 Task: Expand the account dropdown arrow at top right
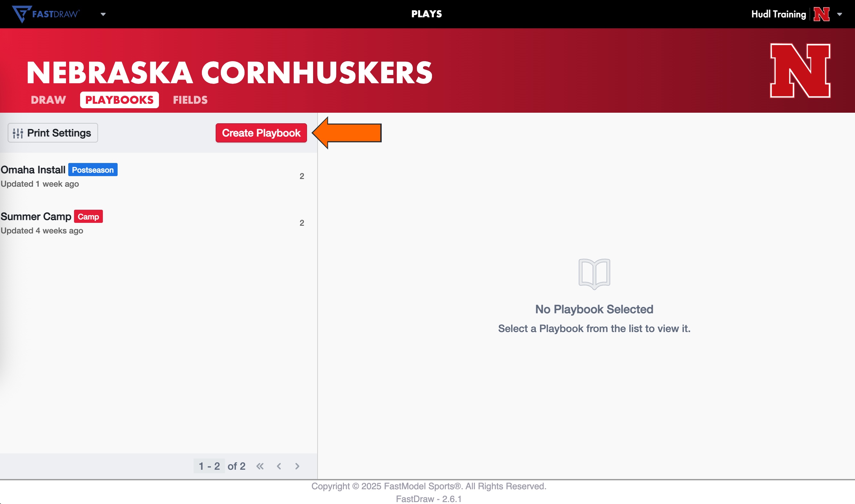(x=839, y=14)
